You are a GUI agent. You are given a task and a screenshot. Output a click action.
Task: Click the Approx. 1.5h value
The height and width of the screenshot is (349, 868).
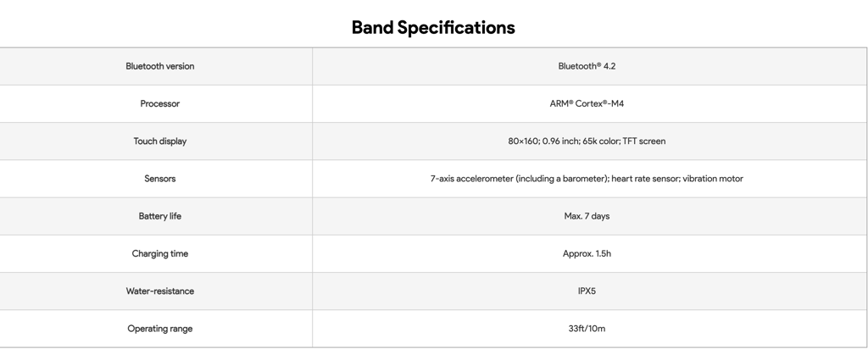pos(587,254)
